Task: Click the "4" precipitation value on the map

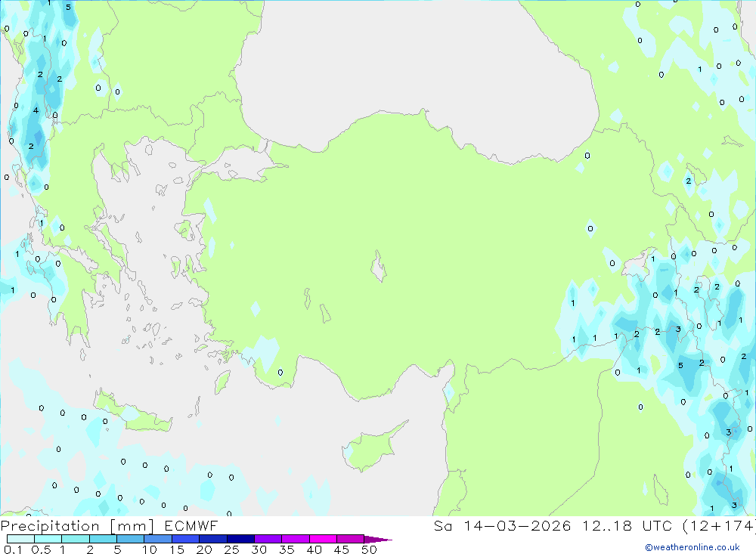Action: pyautogui.click(x=36, y=110)
